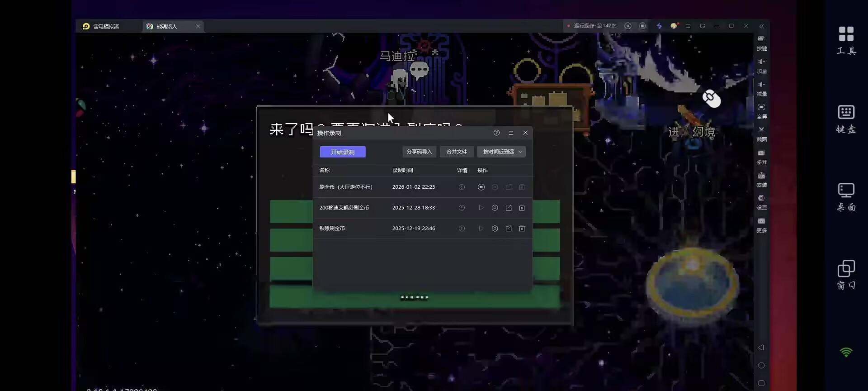Open the 分享码导入 share-code import
The image size is (868, 391).
pos(419,152)
